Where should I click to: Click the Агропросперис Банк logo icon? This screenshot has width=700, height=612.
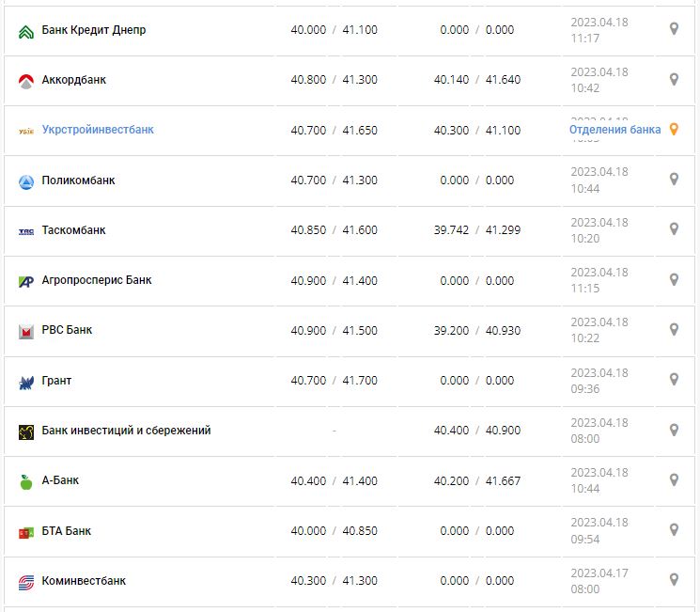pyautogui.click(x=26, y=280)
